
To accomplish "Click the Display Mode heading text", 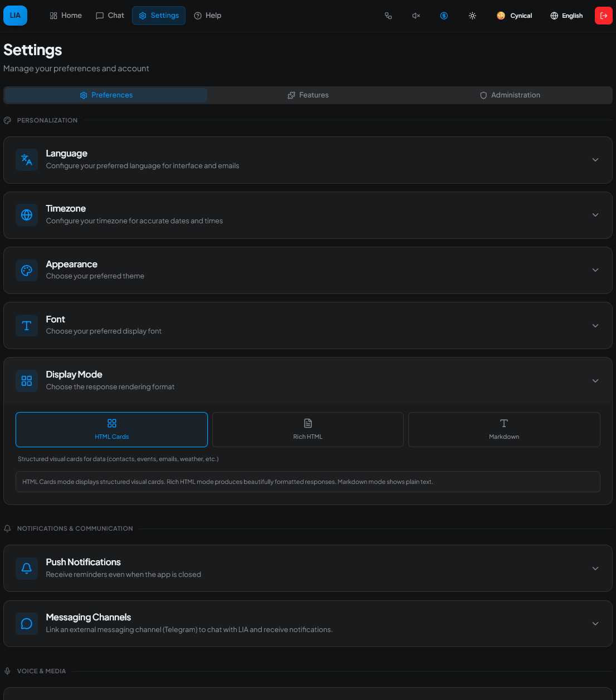I will click(74, 375).
